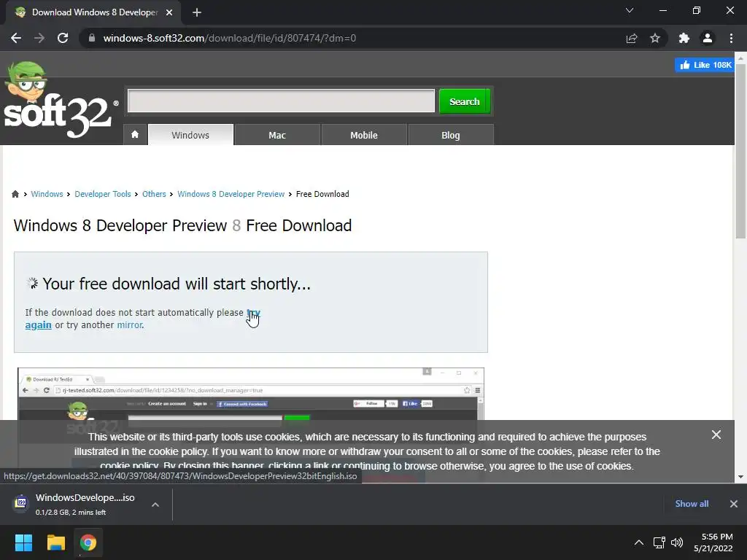Open the Others breadcrumb link
This screenshot has width=747, height=560.
154,194
